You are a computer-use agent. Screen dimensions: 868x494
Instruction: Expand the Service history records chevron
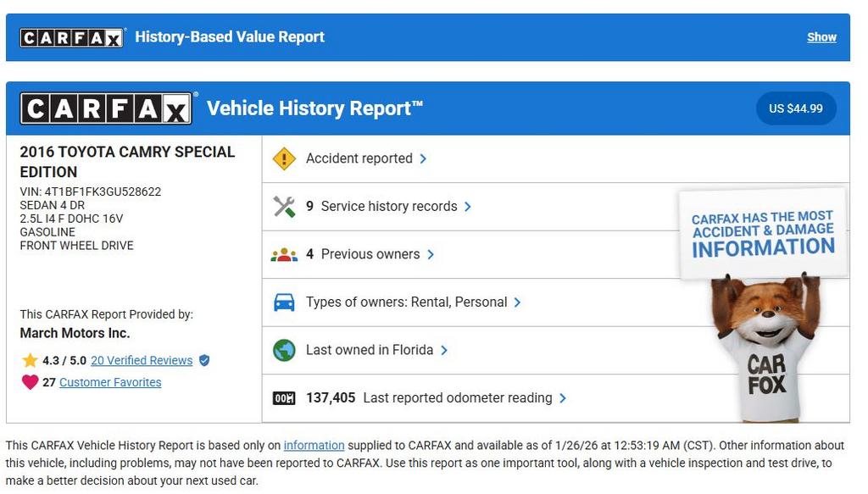coord(468,207)
